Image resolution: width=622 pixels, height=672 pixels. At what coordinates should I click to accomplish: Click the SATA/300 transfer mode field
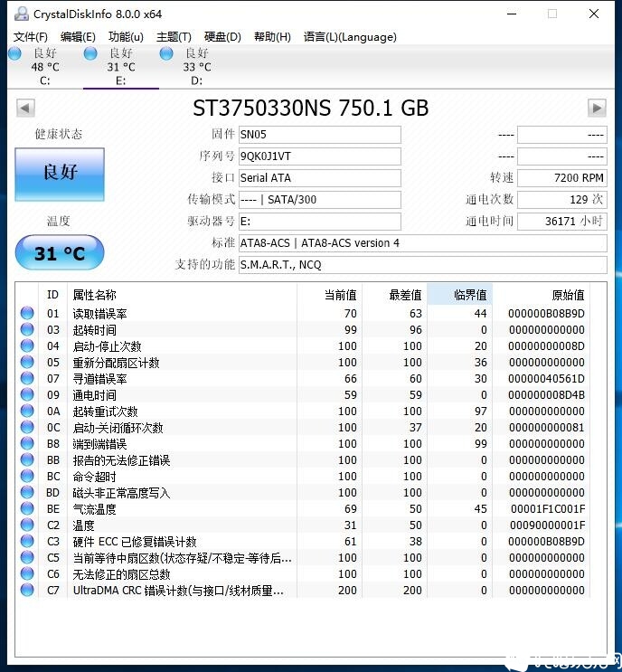click(319, 200)
